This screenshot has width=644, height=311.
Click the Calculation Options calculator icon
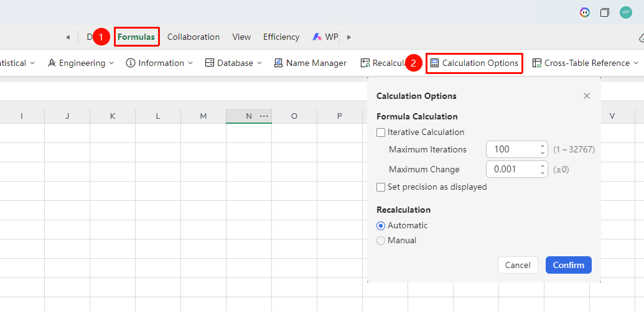[434, 63]
